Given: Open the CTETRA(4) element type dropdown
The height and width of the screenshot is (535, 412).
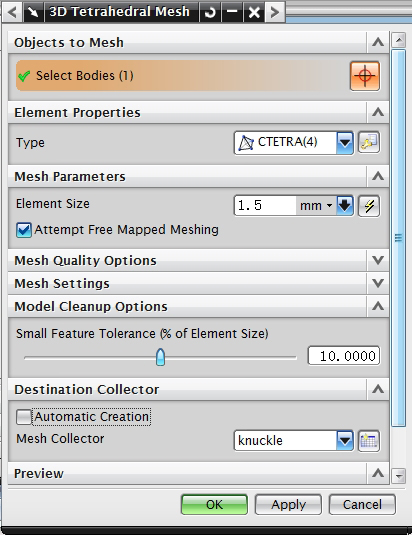Looking at the screenshot, I should point(345,142).
